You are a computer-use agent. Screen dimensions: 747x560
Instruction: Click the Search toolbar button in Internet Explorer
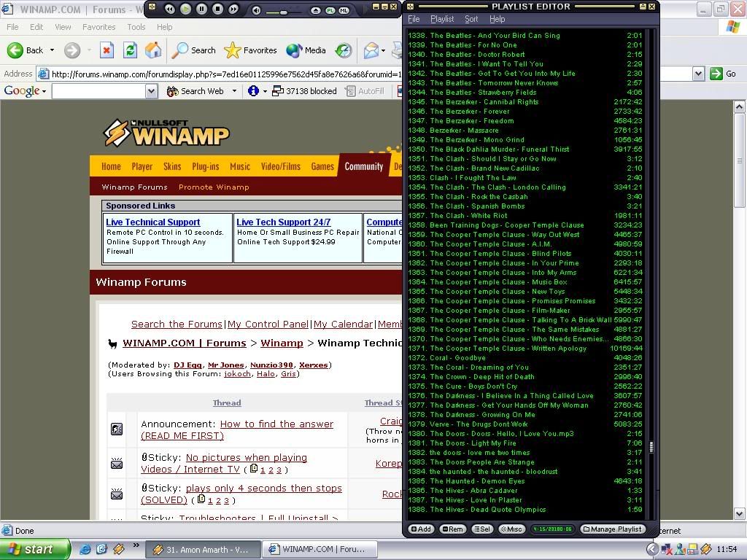point(193,50)
